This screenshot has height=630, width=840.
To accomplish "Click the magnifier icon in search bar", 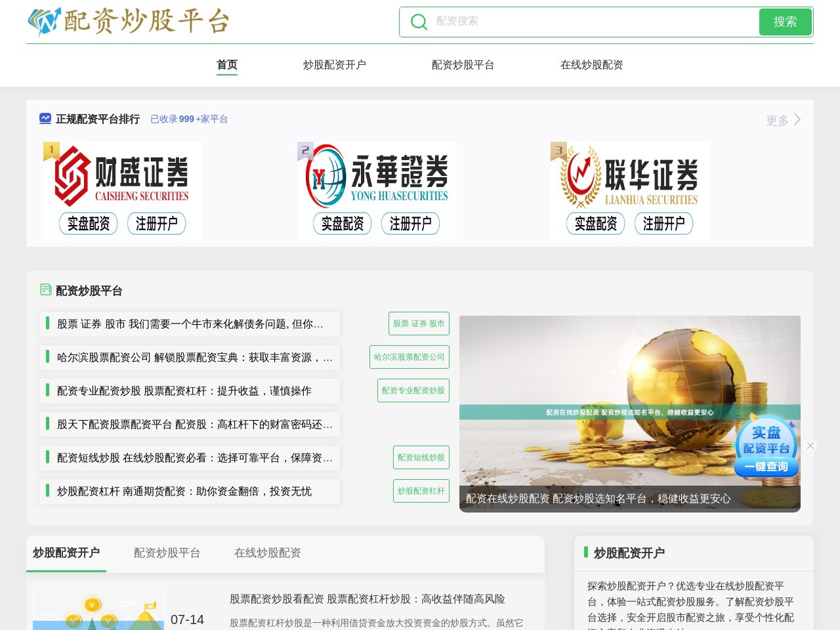I will pos(419,22).
